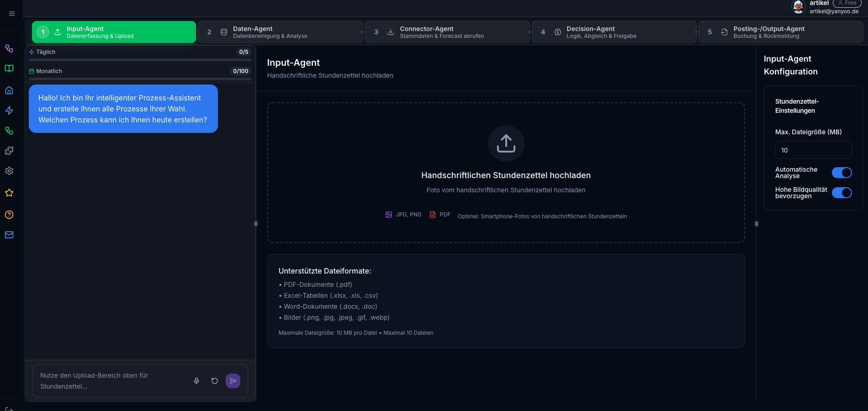Enable Automatische Analyse toggle
The width and height of the screenshot is (868, 411).
click(842, 173)
